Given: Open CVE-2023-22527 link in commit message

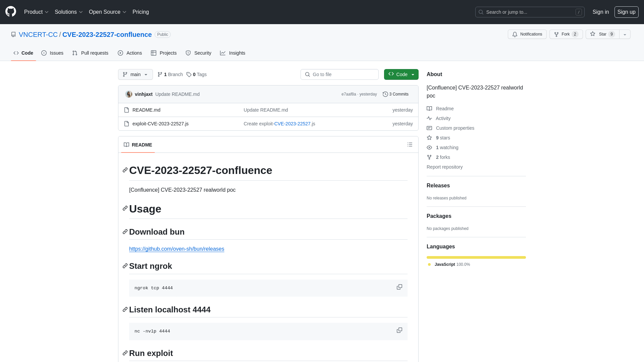Looking at the screenshot, I should (292, 124).
